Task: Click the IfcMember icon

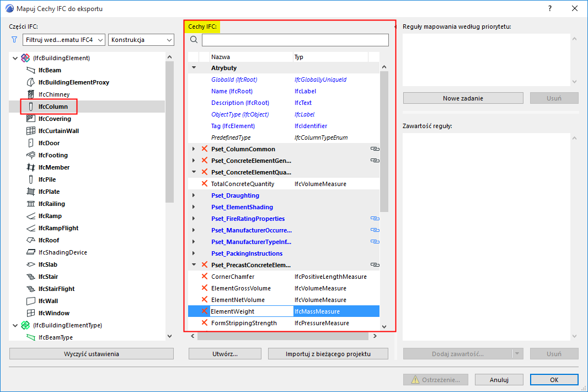Action: 31,167
